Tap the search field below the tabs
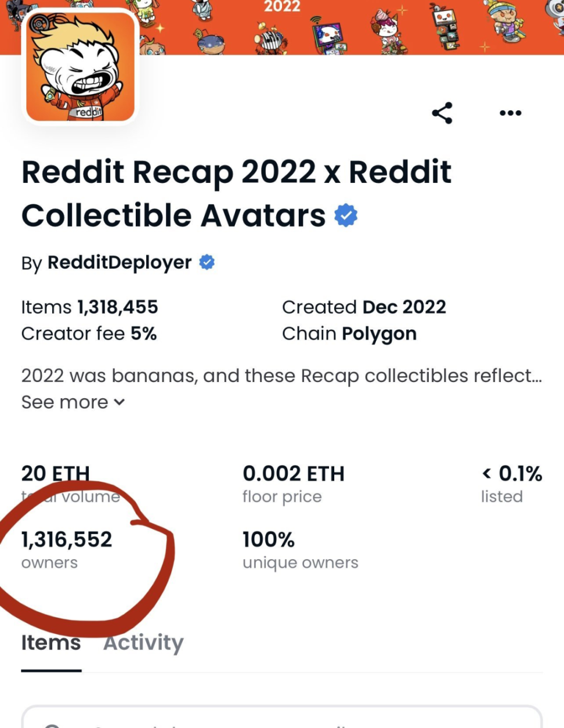 281,719
